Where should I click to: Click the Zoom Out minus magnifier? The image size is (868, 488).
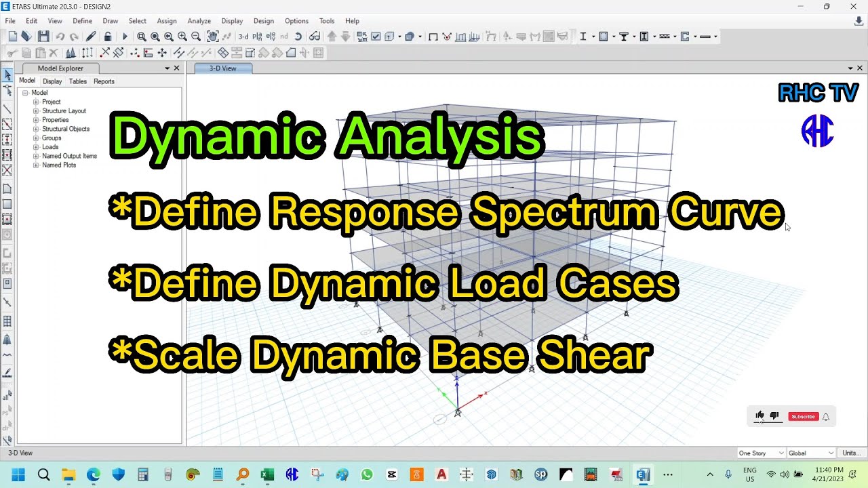pyautogui.click(x=196, y=37)
